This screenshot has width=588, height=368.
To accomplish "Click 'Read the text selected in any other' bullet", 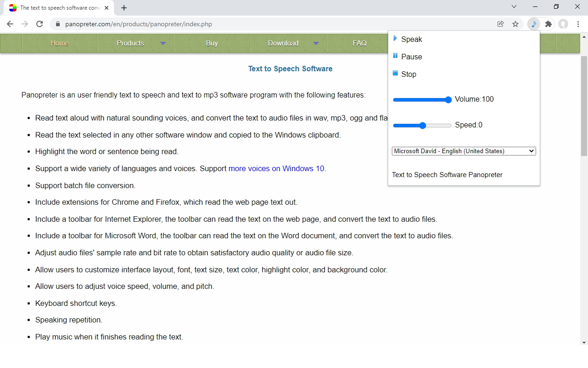I will (188, 135).
